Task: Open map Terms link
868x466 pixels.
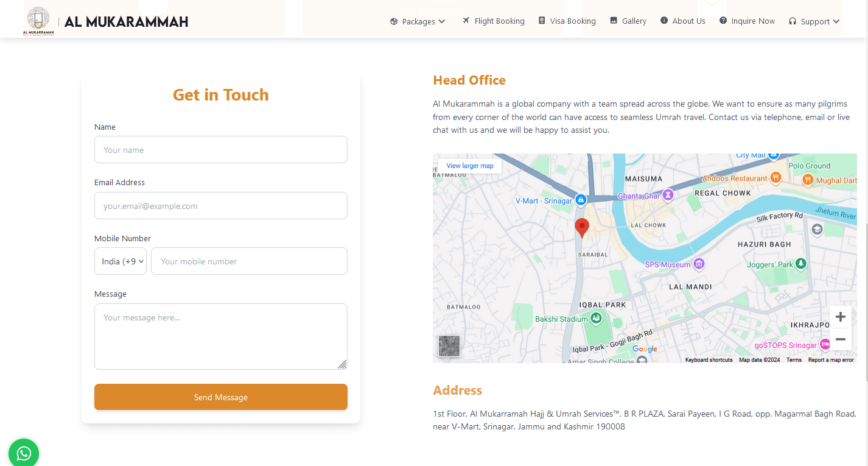Action: pos(794,360)
